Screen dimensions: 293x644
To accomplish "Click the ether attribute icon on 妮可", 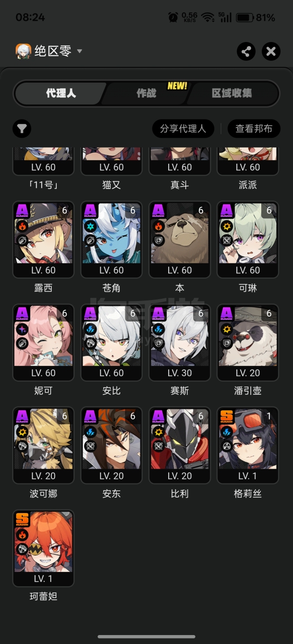I will coord(22,330).
